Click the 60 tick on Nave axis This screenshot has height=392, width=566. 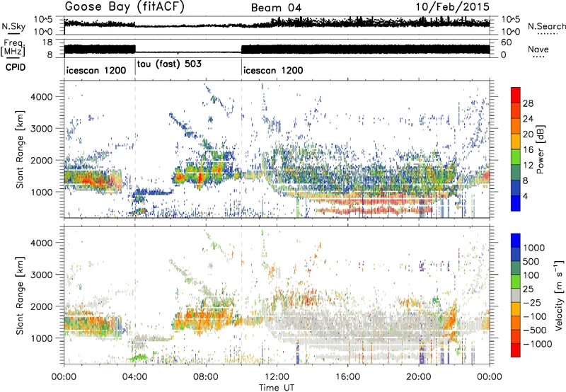tap(506, 42)
